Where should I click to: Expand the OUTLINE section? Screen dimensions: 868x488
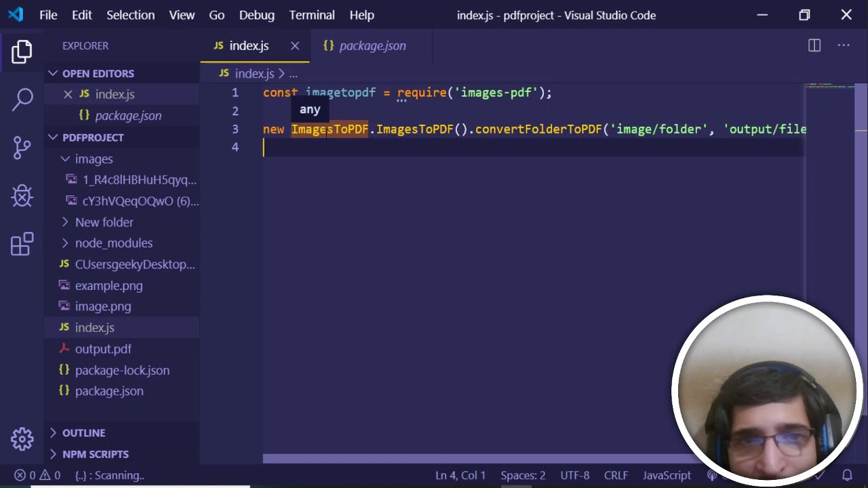[83, 432]
